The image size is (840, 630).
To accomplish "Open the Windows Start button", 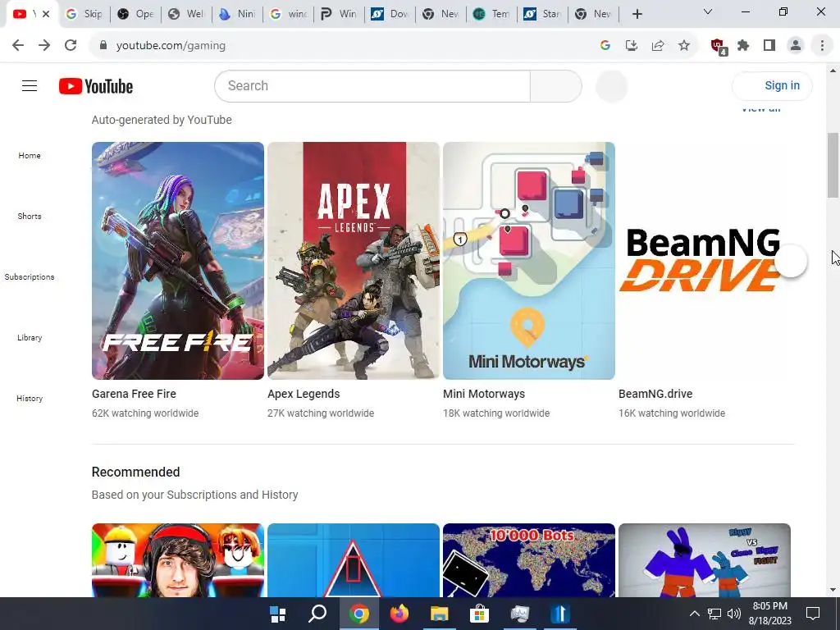I will (x=277, y=614).
